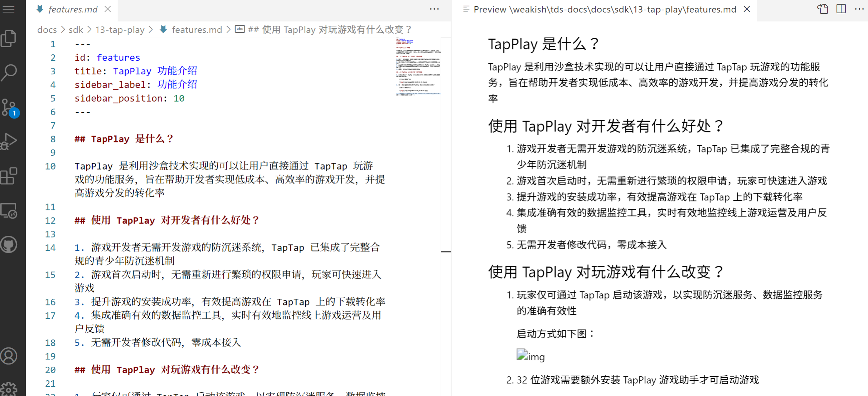
Task: Click source heading '## 使用 TapPlay 对玩游戏有什么改变？'
Action: point(167,370)
